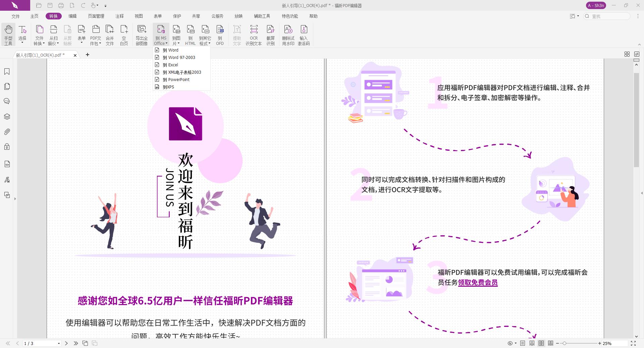644x348 pixels.
Task: Convert the document using 到OFD
Action: tap(220, 34)
